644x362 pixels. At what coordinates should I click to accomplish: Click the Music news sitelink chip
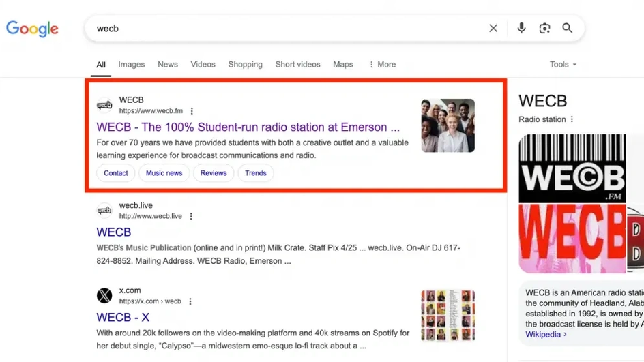tap(164, 173)
